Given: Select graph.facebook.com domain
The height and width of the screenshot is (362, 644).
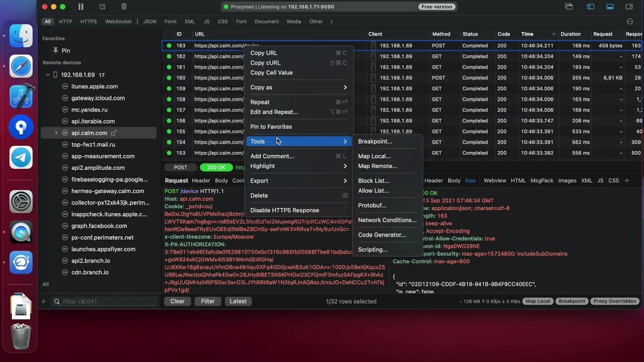Looking at the screenshot, I should tap(99, 226).
